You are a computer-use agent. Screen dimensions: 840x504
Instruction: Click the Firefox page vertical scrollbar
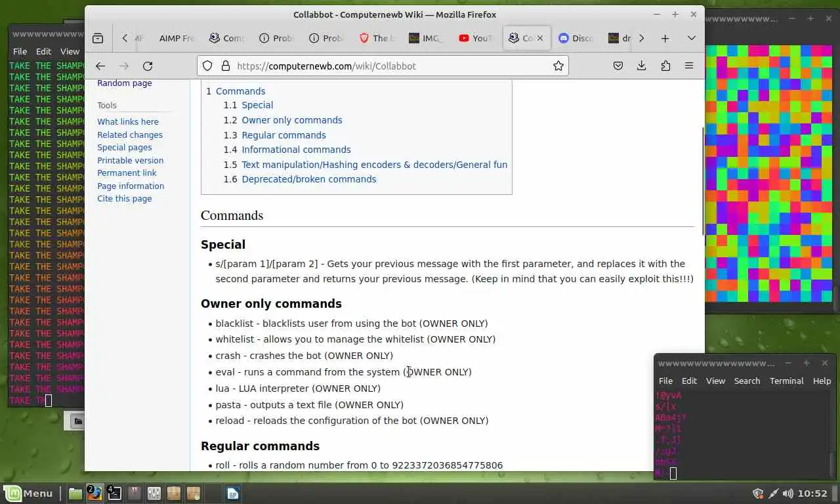coord(702,180)
